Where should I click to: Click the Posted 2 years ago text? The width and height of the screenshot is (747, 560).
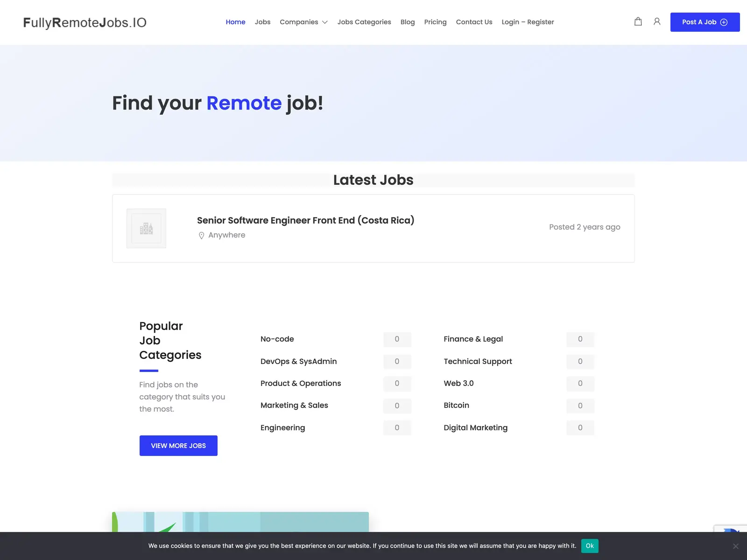[585, 227]
